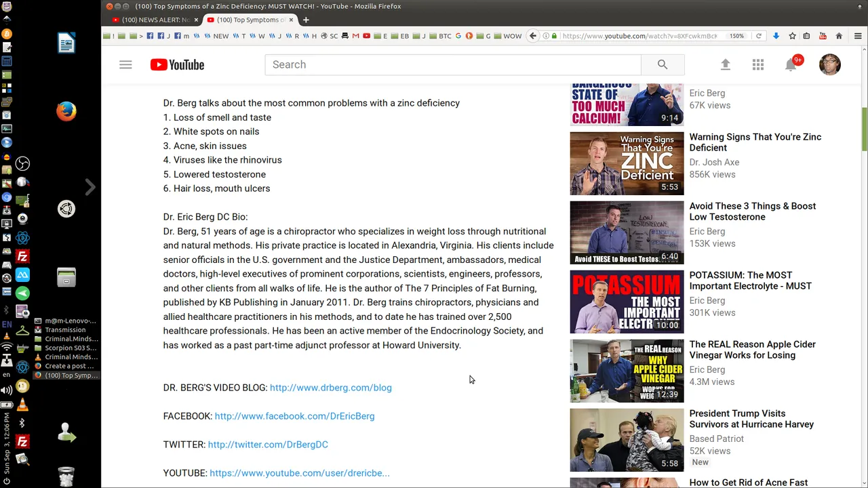Open the EB bookmark in bookmarks toolbar
This screenshot has height=488, width=868.
[x=400, y=36]
